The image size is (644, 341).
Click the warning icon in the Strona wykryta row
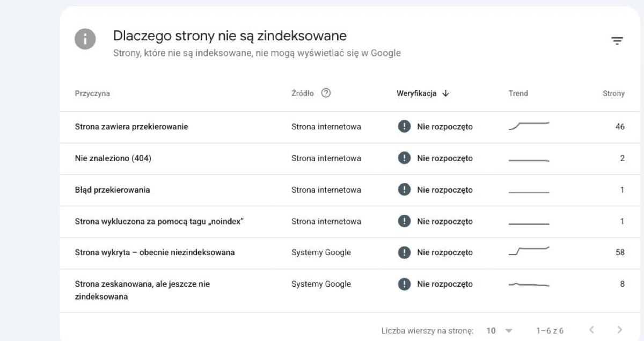404,252
